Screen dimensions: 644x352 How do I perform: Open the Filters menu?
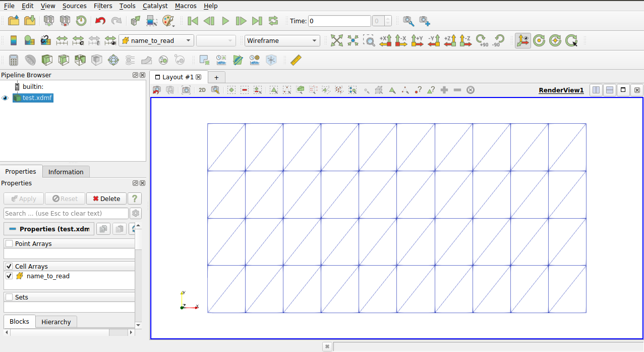click(x=103, y=6)
